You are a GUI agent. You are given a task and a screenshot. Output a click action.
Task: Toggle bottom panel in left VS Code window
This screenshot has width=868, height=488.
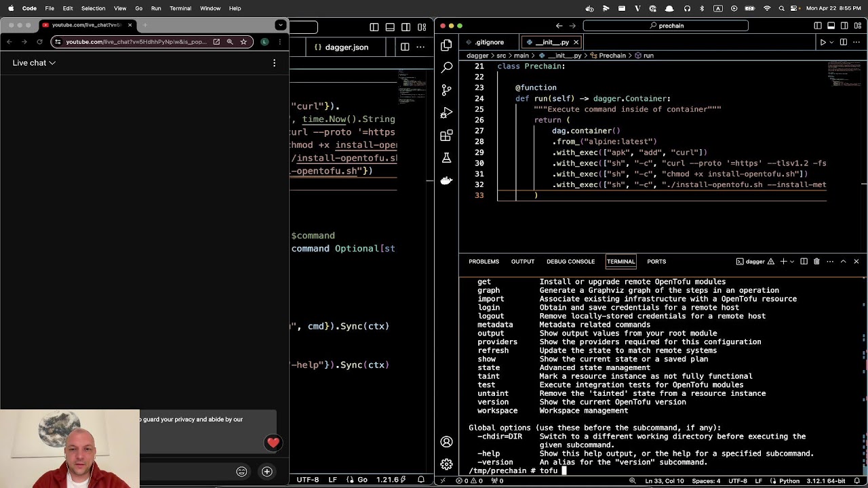(x=390, y=27)
